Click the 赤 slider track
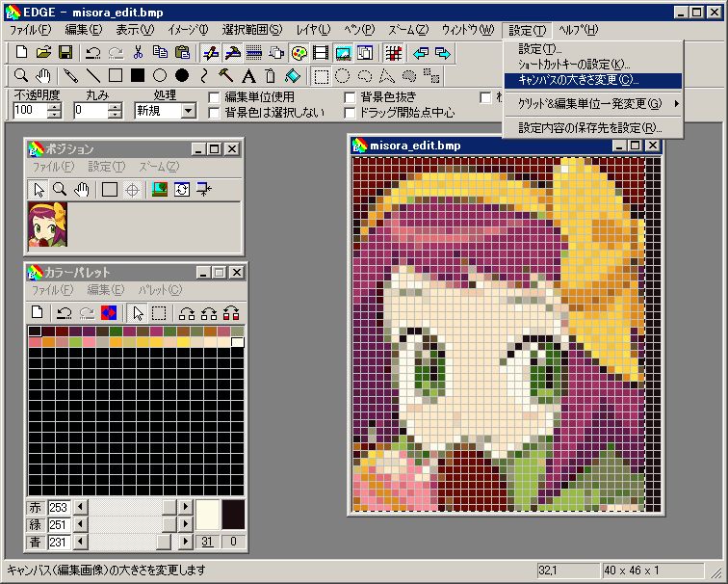Screen dimensions: 728x584 [133, 506]
